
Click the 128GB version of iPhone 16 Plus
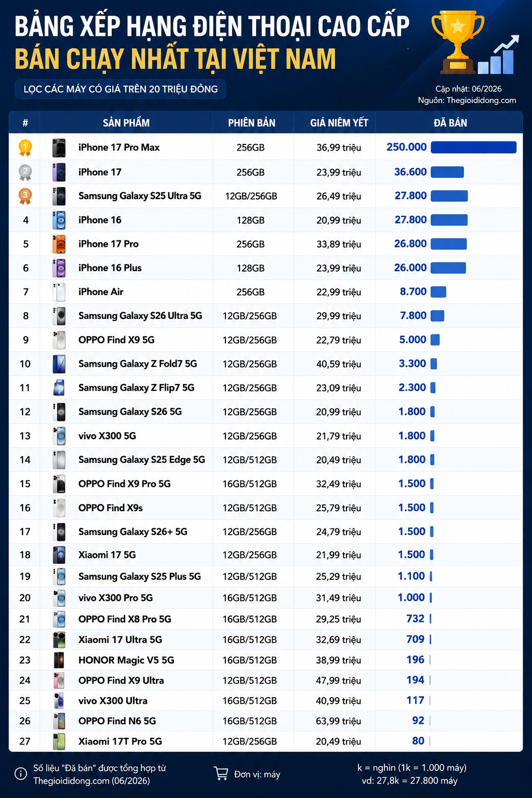pyautogui.click(x=251, y=268)
